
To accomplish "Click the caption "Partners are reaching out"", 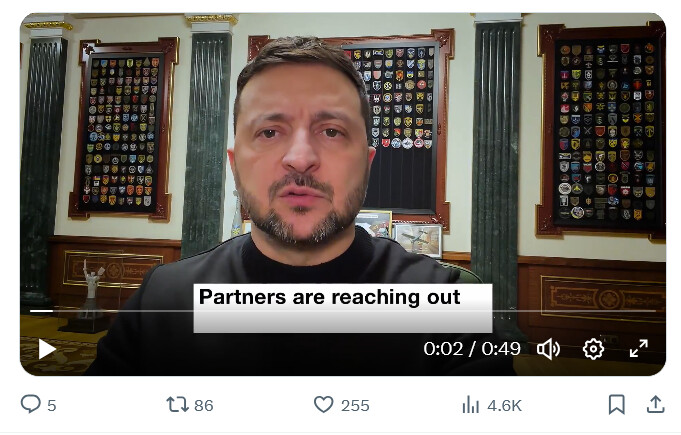I will pyautogui.click(x=329, y=297).
